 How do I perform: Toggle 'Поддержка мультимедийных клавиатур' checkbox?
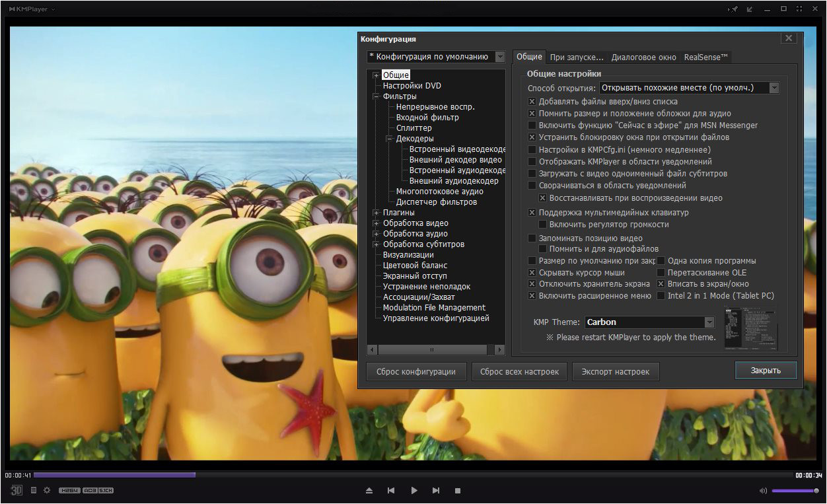532,213
